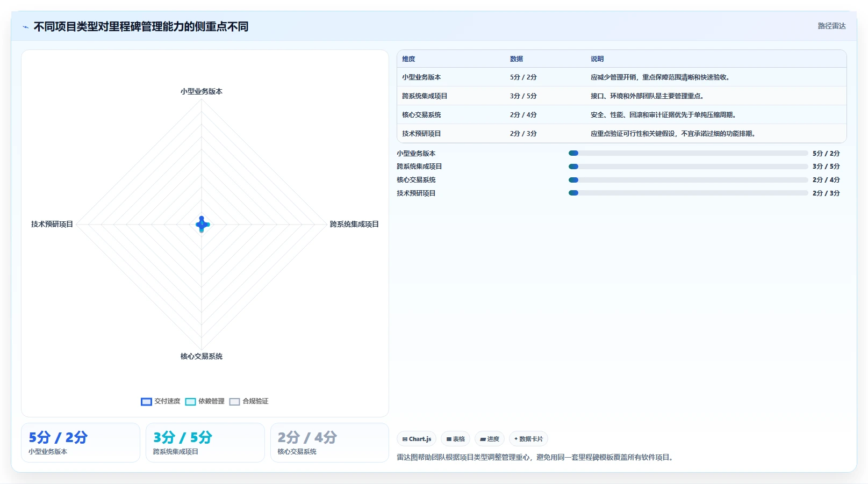Click the 跨系统集成项目 progress bar
Viewport: 868px width, 484px height.
pyautogui.click(x=688, y=167)
